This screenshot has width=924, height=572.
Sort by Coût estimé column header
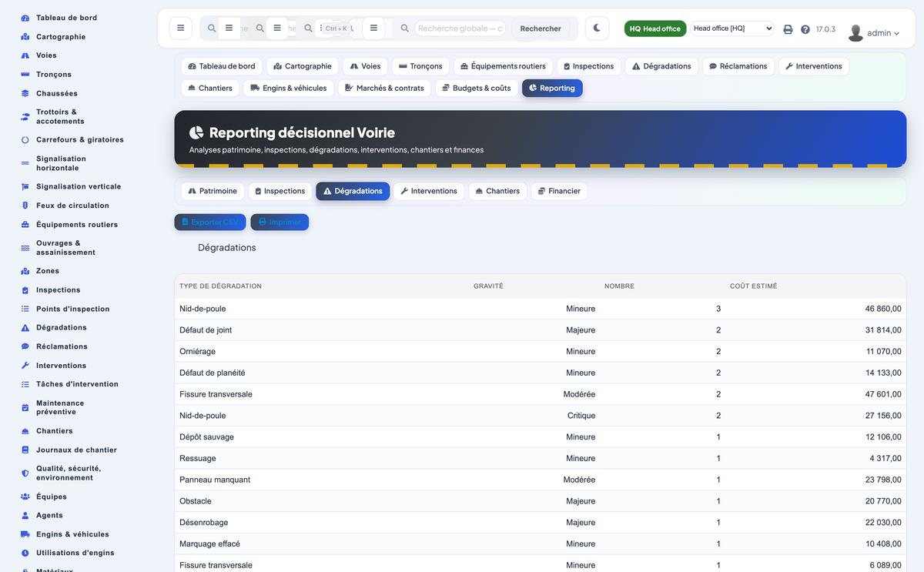753,286
